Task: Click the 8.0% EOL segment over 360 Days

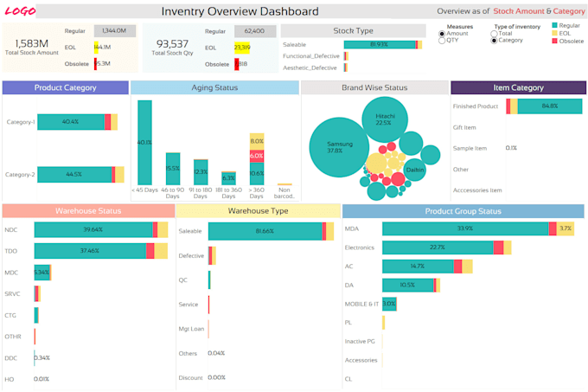Action: 257,141
